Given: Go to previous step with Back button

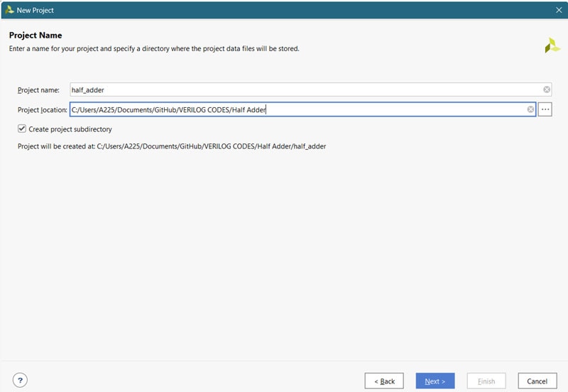Looking at the screenshot, I should pyautogui.click(x=384, y=381).
